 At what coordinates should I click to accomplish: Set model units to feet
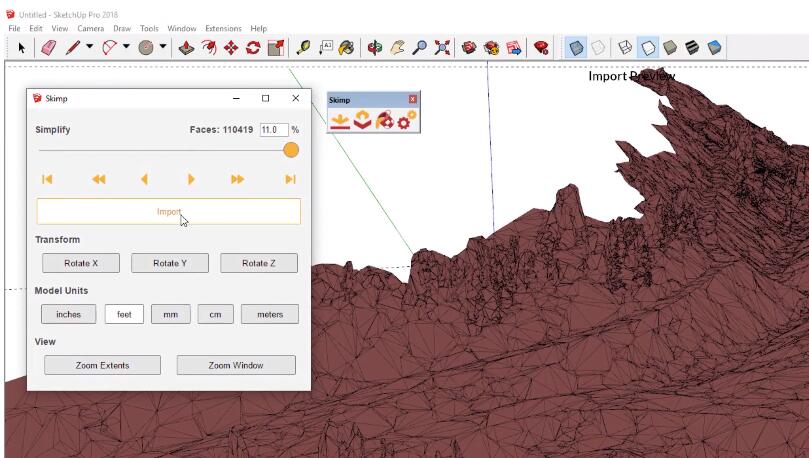pyautogui.click(x=124, y=314)
